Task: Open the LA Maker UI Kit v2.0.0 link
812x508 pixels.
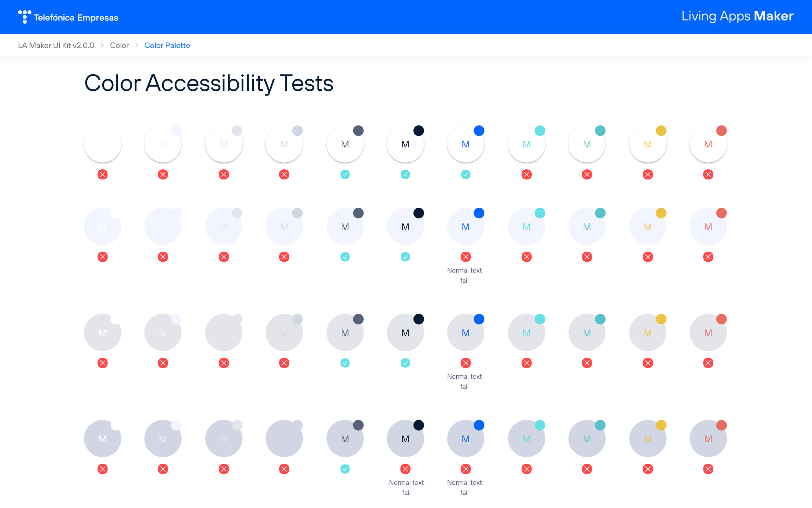Action: pos(56,46)
